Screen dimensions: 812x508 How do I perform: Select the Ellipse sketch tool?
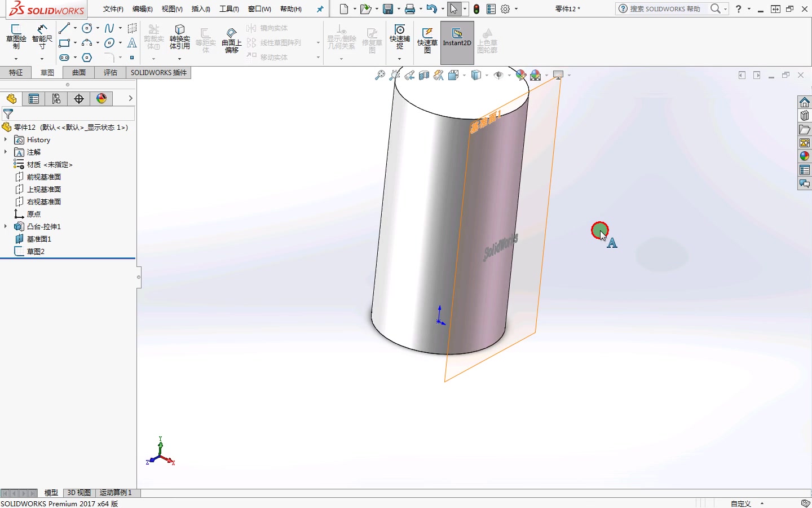coord(110,43)
